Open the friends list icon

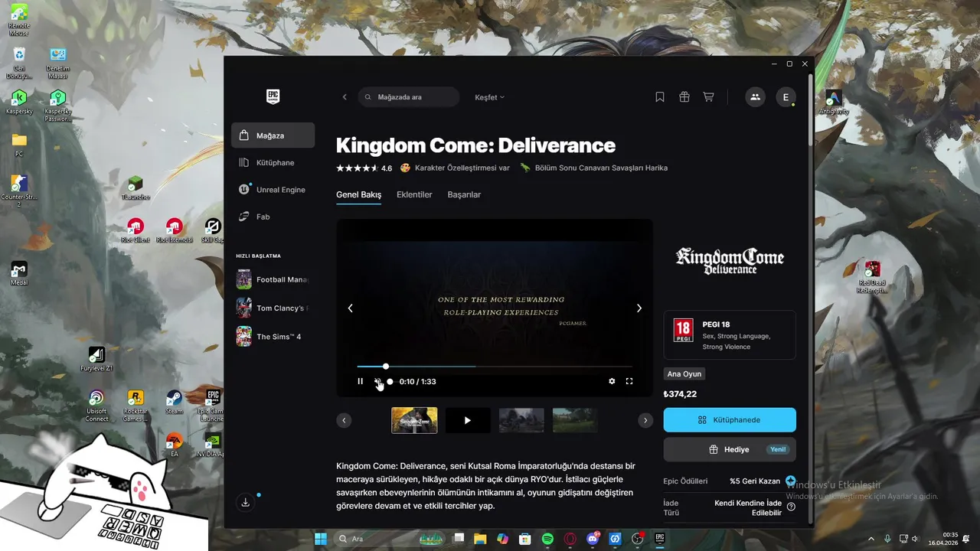click(x=755, y=97)
